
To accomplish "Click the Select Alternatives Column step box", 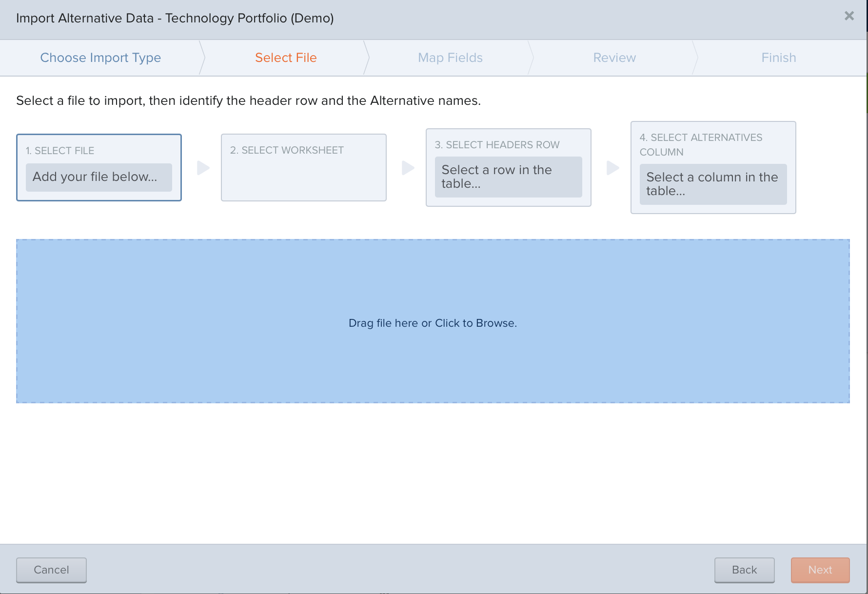I will 713,167.
